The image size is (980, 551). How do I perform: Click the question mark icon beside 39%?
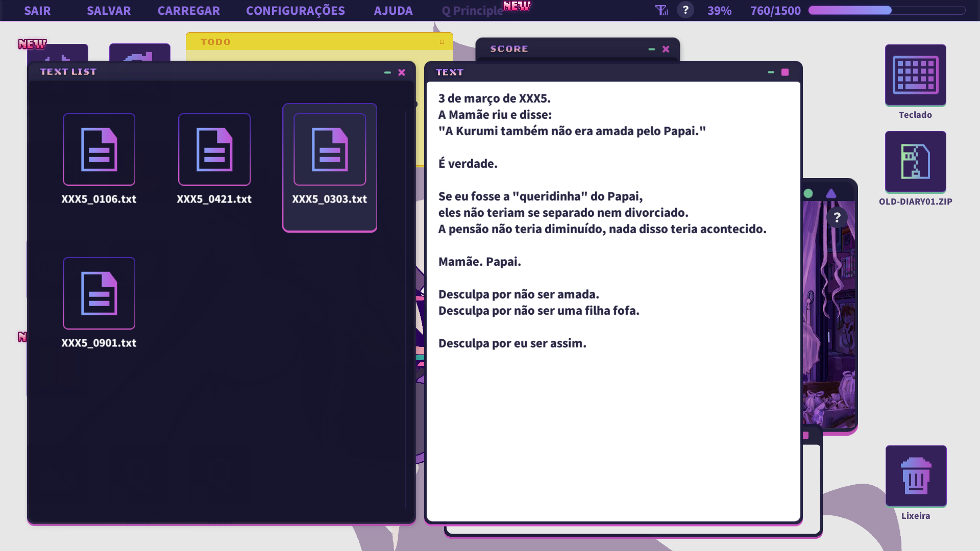685,10
